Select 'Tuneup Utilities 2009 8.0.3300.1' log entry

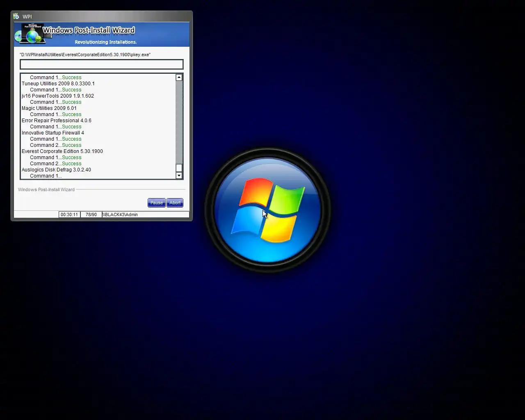(58, 83)
